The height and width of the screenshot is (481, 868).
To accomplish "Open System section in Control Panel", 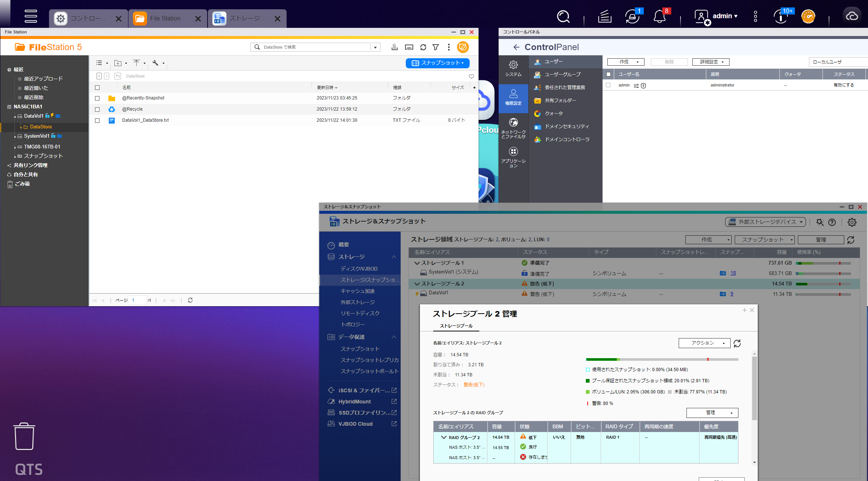I will tap(513, 69).
